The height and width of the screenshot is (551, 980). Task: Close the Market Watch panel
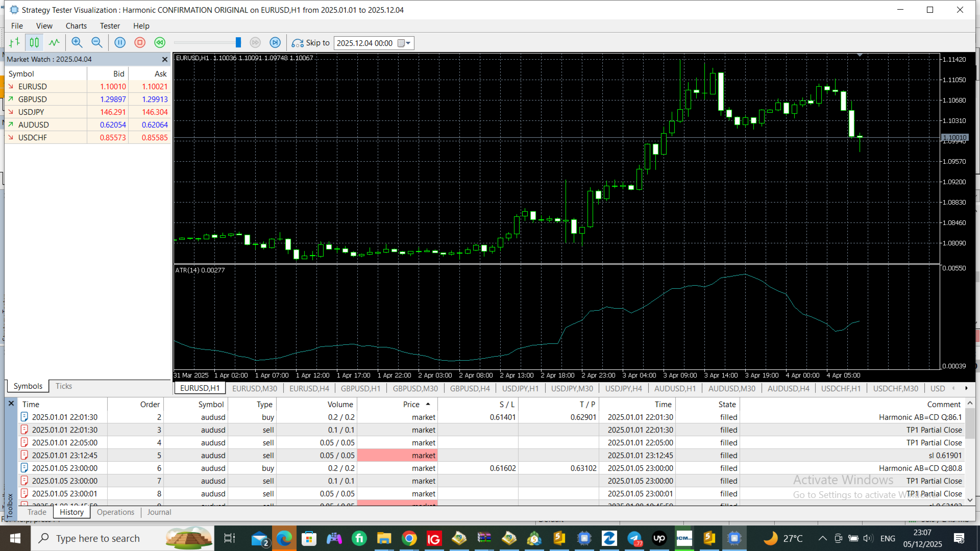(164, 60)
